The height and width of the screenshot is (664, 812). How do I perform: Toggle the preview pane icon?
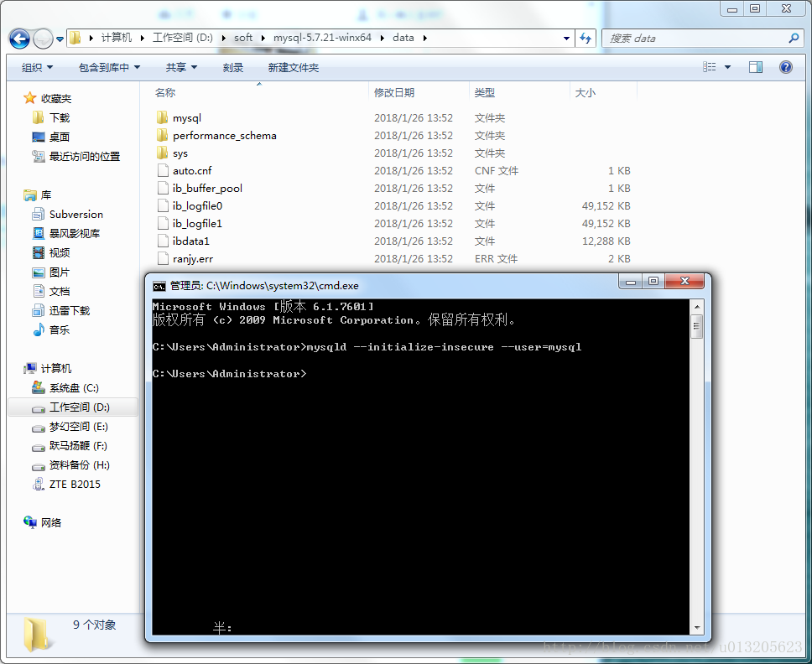756,67
